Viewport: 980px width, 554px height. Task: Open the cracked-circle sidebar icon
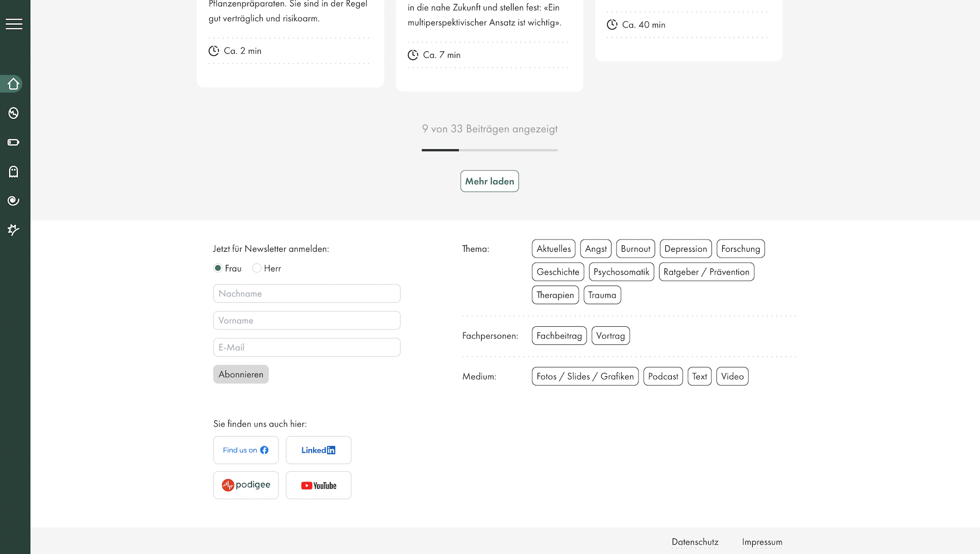click(x=14, y=113)
